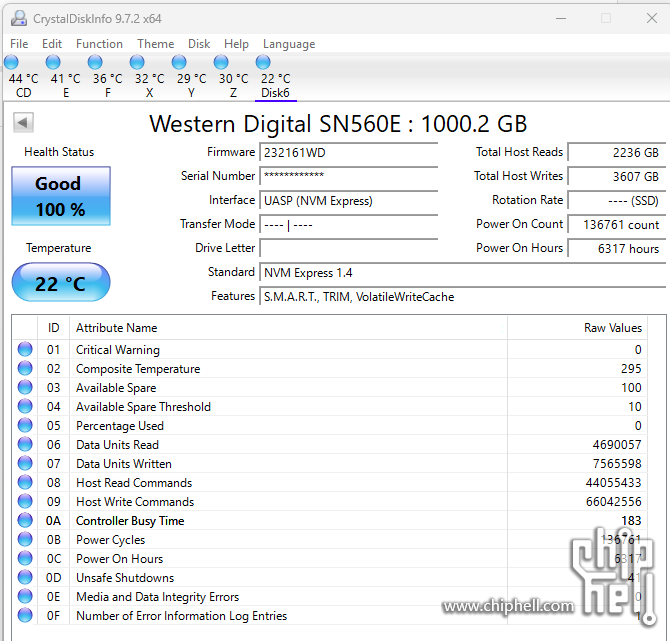Screen dimensions: 670x641
Task: Click Total Host Writes value 3607 GB
Action: tap(617, 176)
